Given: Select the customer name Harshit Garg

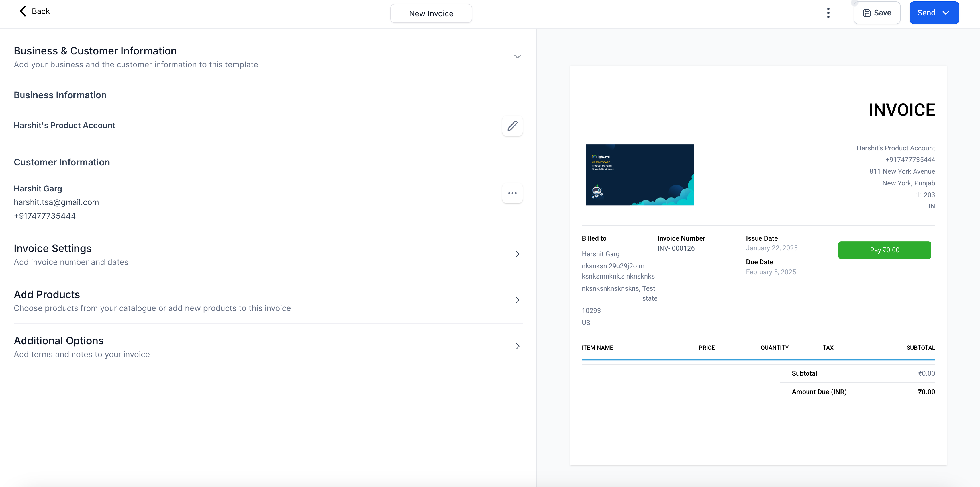Looking at the screenshot, I should click(x=38, y=189).
